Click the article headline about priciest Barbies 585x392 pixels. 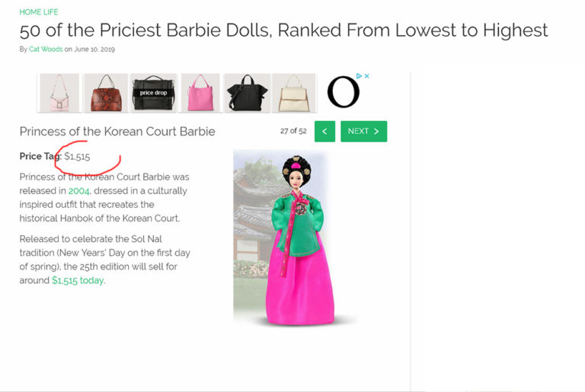click(283, 30)
